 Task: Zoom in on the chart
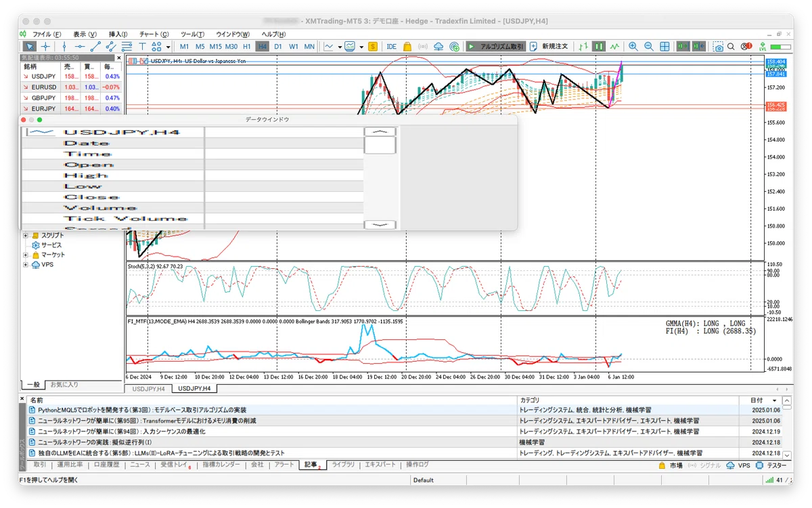tap(633, 47)
